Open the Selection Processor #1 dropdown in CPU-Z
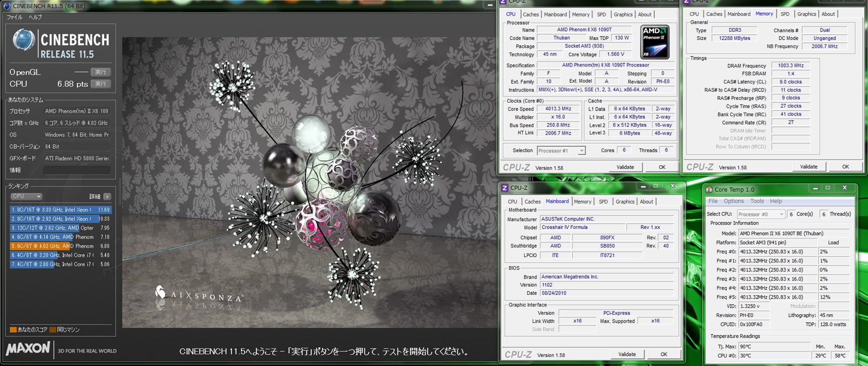The height and width of the screenshot is (366, 868). [561, 150]
